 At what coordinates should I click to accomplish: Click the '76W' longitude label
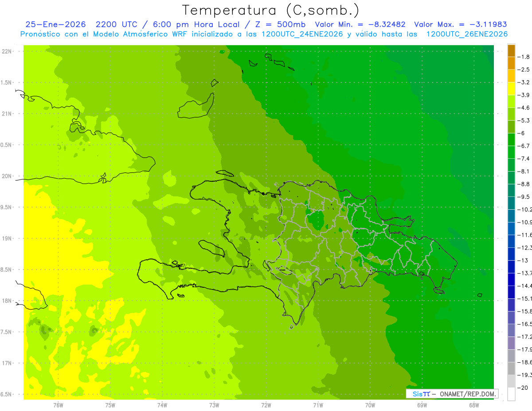pos(58,405)
